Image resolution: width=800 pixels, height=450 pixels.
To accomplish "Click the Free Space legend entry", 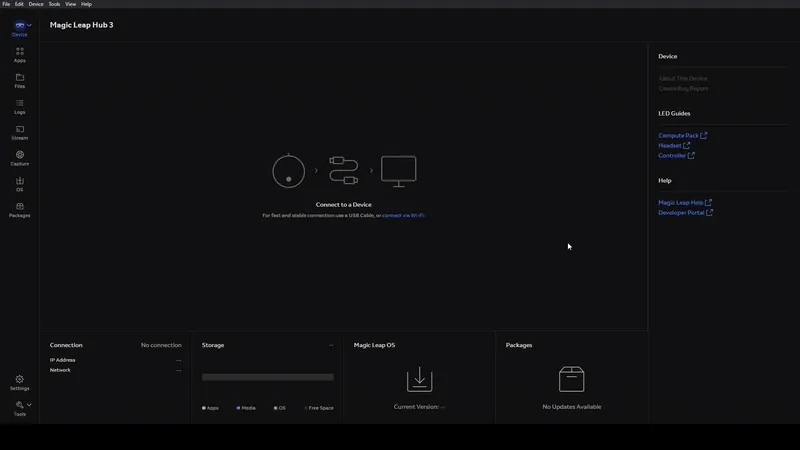I will pos(319,408).
